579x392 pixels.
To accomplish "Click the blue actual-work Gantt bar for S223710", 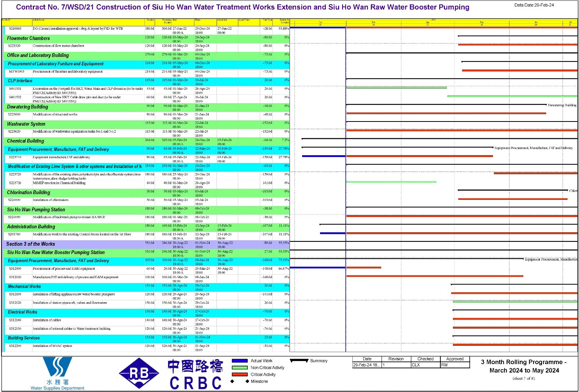I will tap(323, 156).
